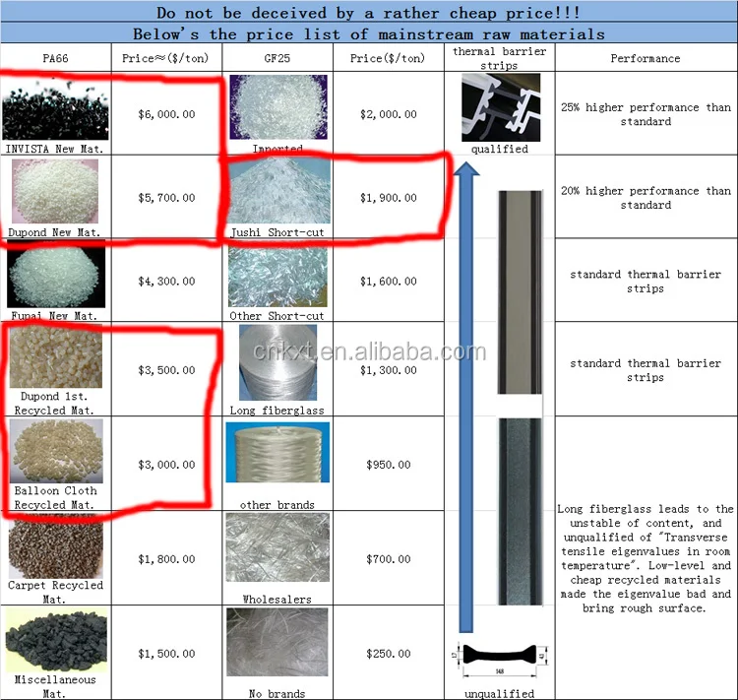This screenshot has width=738, height=700.
Task: Click the INVISTA New Mat. pellets photo
Action: (55, 109)
